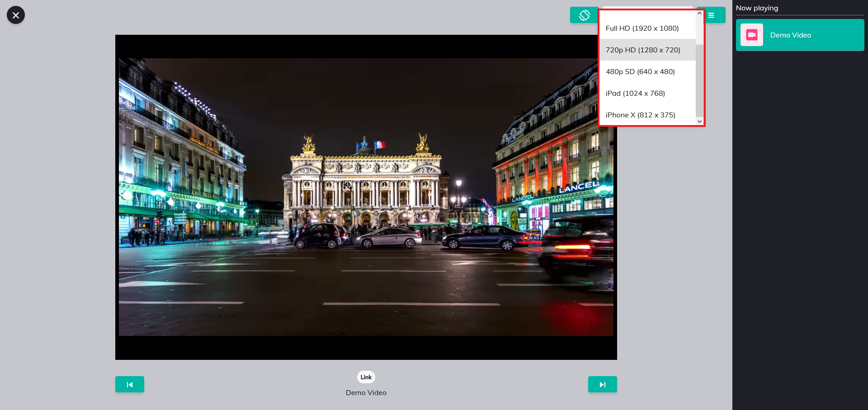Click the dropdown list scroll-up arrow
The width and height of the screenshot is (868, 410).
click(x=699, y=13)
